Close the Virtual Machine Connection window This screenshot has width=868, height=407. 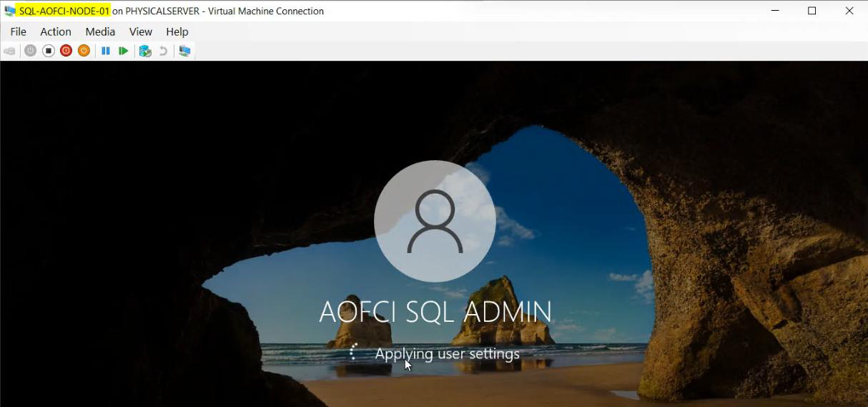849,11
